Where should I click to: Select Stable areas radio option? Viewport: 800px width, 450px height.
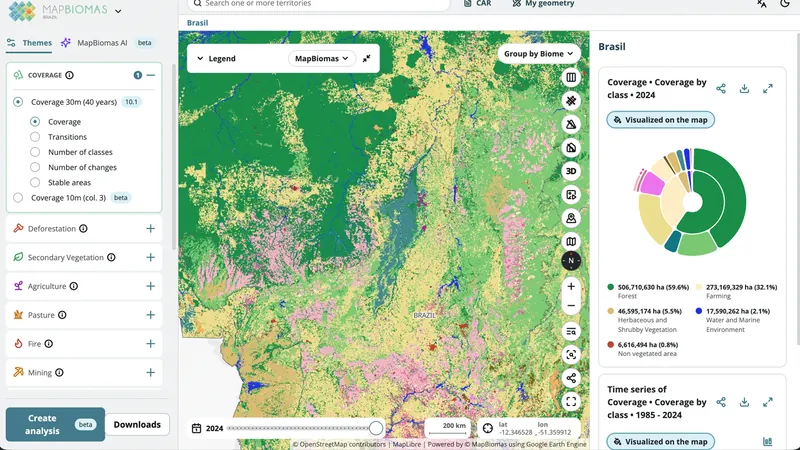[x=35, y=183]
